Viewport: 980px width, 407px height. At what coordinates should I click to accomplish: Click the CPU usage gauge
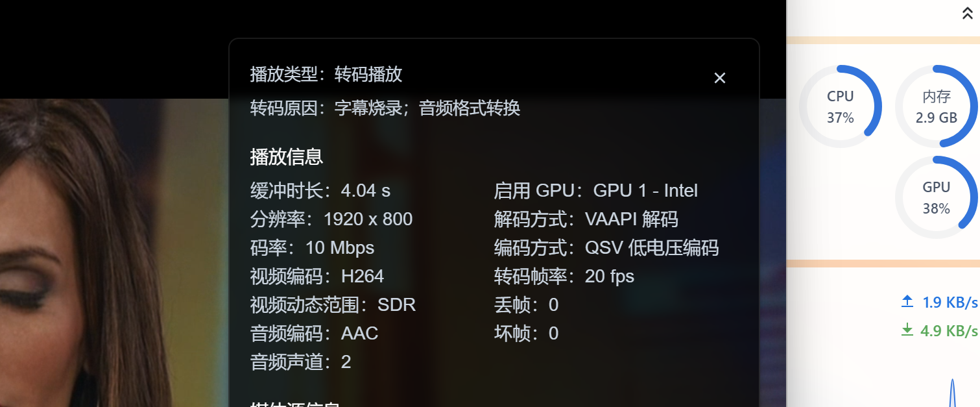click(x=840, y=106)
